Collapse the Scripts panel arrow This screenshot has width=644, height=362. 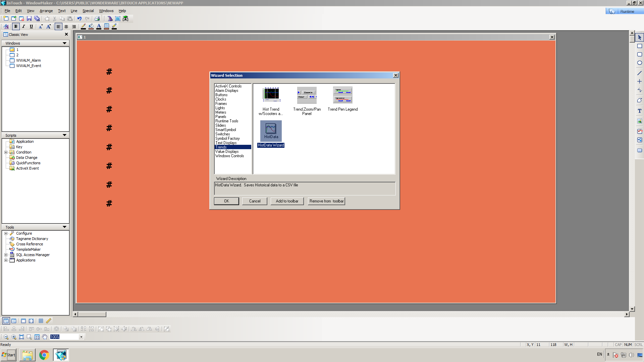tap(64, 135)
